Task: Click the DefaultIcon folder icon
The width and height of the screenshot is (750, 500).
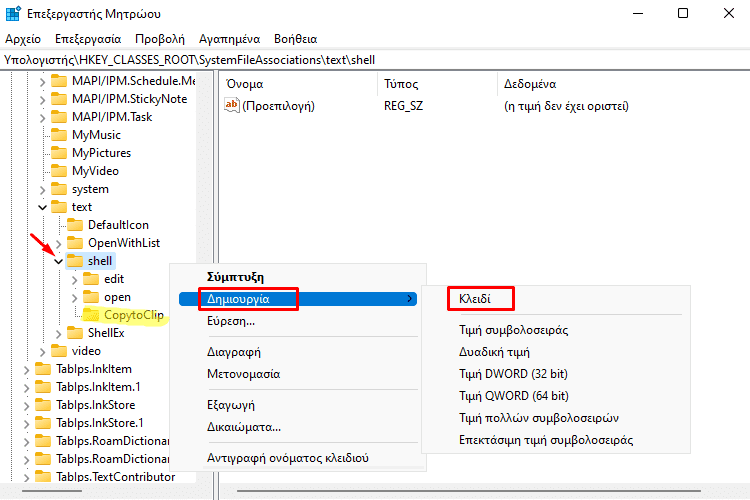Action: pos(75,225)
